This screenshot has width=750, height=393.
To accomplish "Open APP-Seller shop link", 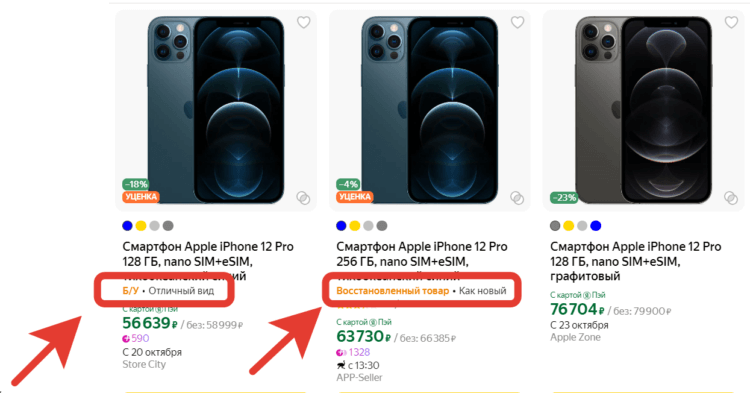I will (359, 378).
